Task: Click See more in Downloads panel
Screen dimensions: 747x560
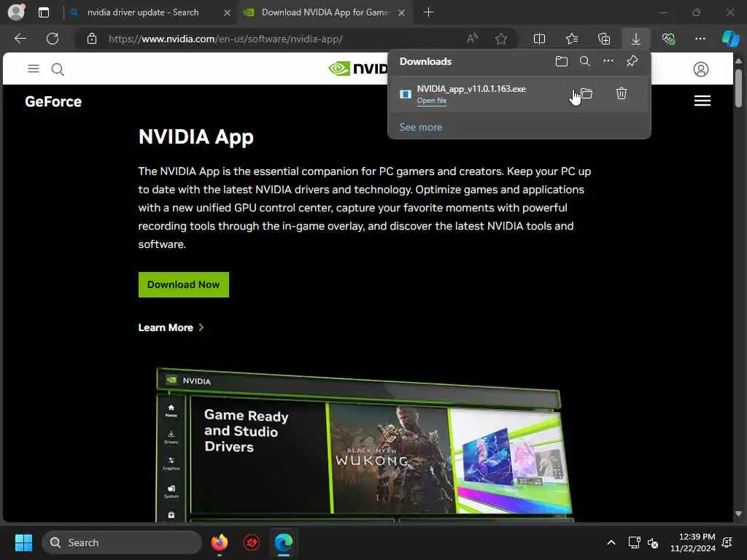Action: [421, 127]
